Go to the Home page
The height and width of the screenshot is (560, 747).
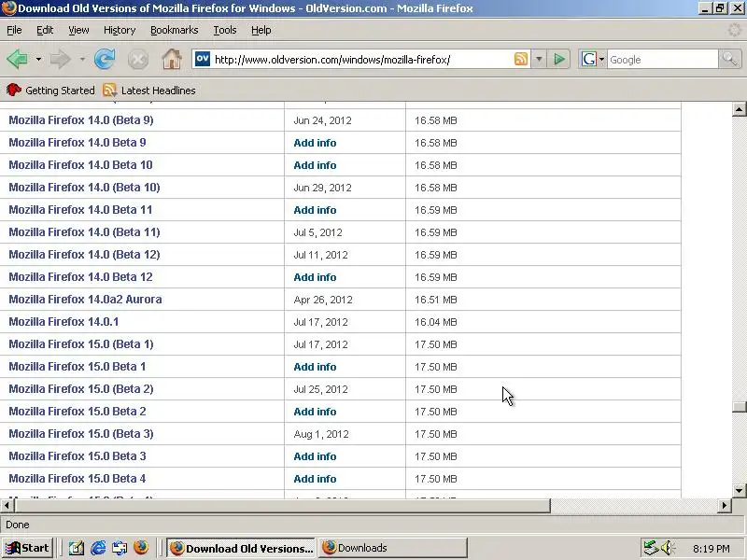click(x=172, y=60)
